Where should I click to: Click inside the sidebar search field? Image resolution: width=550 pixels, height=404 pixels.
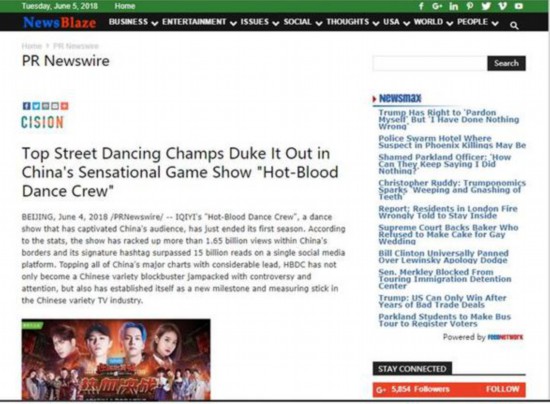430,63
